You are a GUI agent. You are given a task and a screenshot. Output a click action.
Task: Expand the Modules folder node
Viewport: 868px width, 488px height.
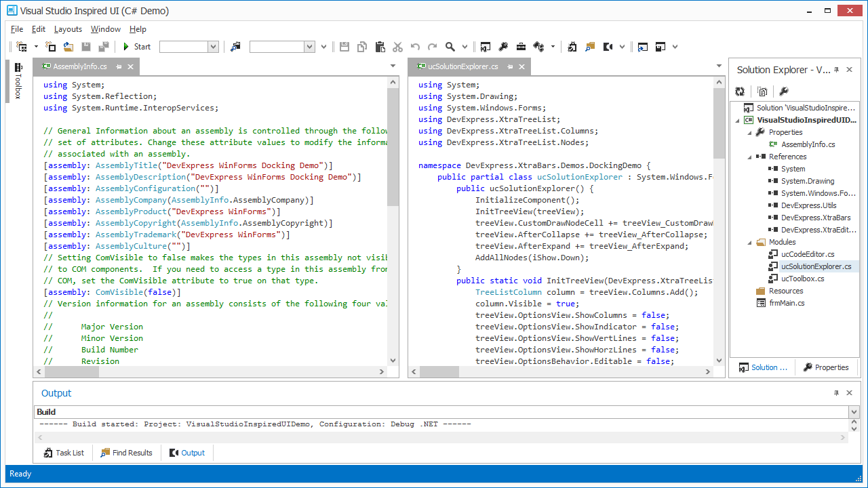(748, 241)
